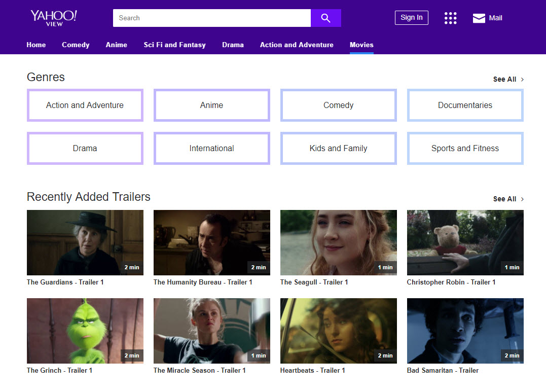Open the Documentaries genre box
The width and height of the screenshot is (546, 392).
(x=465, y=105)
